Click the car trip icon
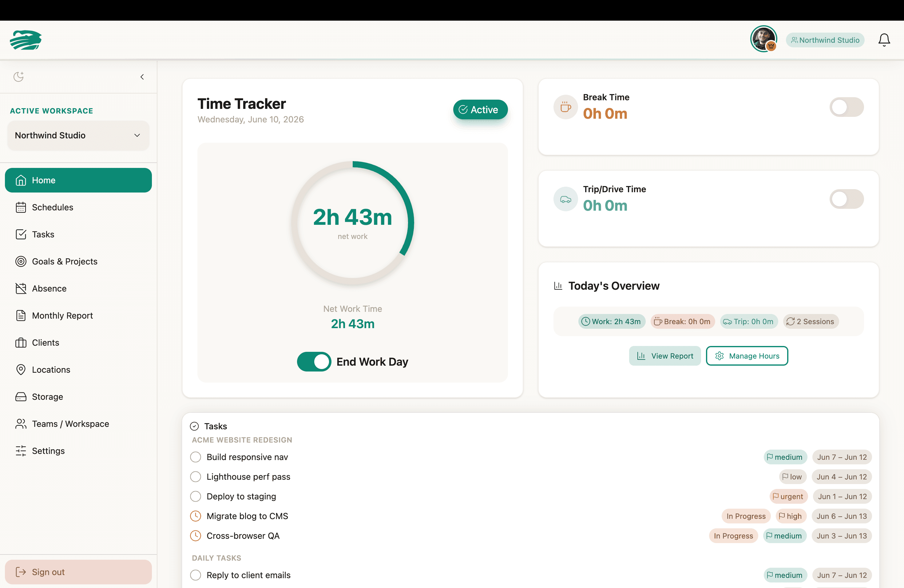The image size is (904, 588). tap(565, 199)
